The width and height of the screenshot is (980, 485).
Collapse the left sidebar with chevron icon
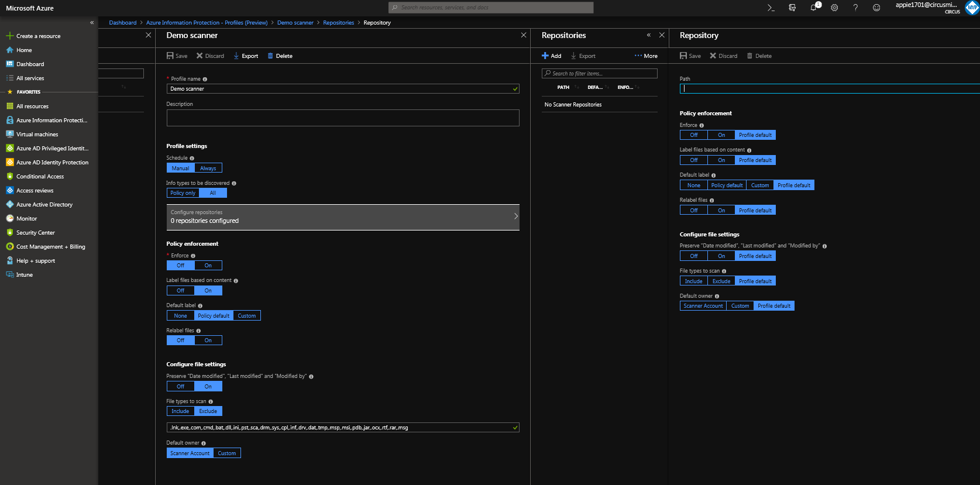coord(92,23)
